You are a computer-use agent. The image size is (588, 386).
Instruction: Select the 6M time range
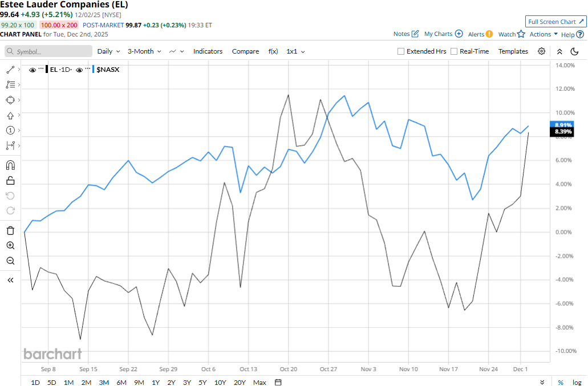121,382
